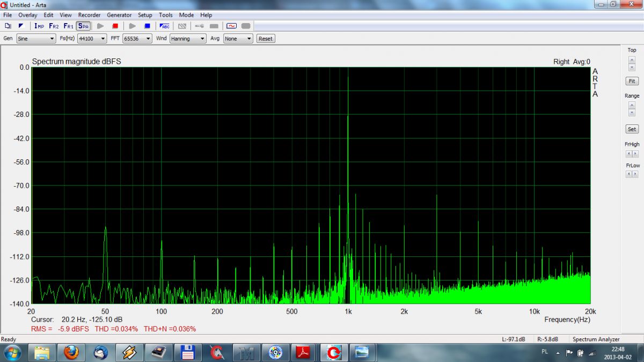
Task: Click the red stop recording square
Action: pos(115,26)
